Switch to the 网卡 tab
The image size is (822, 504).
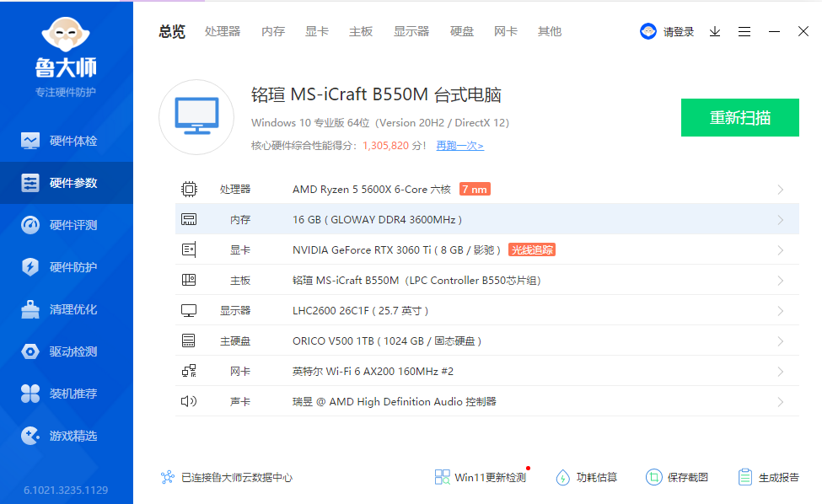click(505, 31)
